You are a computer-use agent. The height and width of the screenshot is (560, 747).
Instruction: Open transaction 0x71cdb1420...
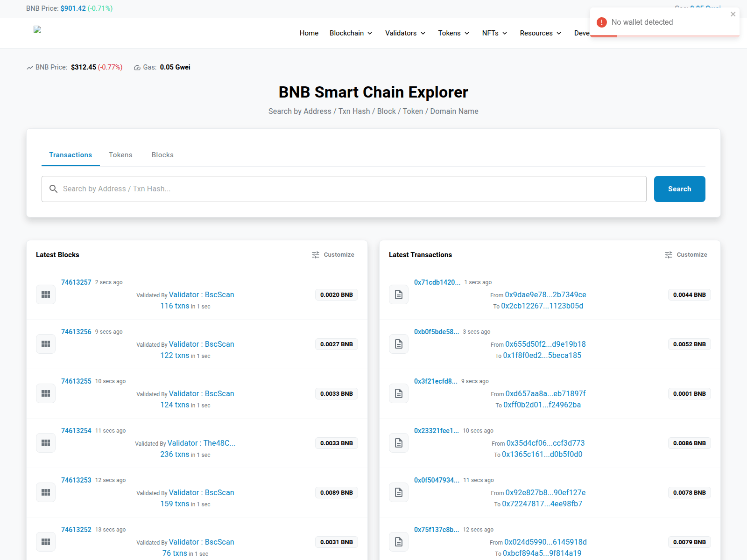tap(437, 282)
